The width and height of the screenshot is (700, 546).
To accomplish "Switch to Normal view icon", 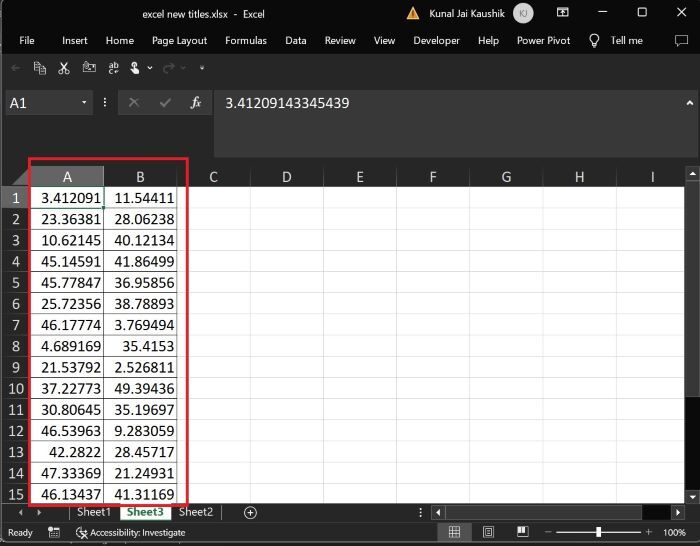I will pos(454,532).
